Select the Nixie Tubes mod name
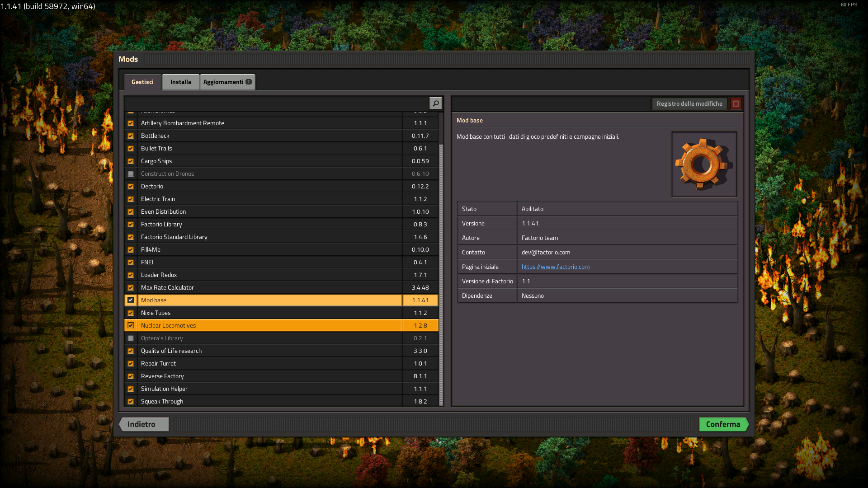This screenshot has height=488, width=868. [x=156, y=313]
